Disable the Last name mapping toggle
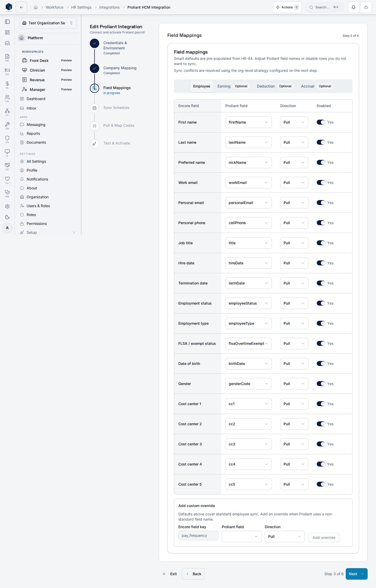The height and width of the screenshot is (588, 376). click(321, 142)
